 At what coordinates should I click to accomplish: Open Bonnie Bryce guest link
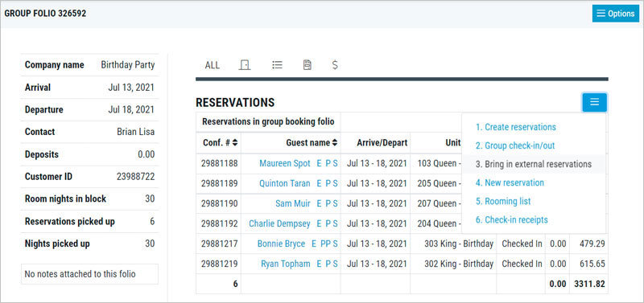click(x=281, y=244)
